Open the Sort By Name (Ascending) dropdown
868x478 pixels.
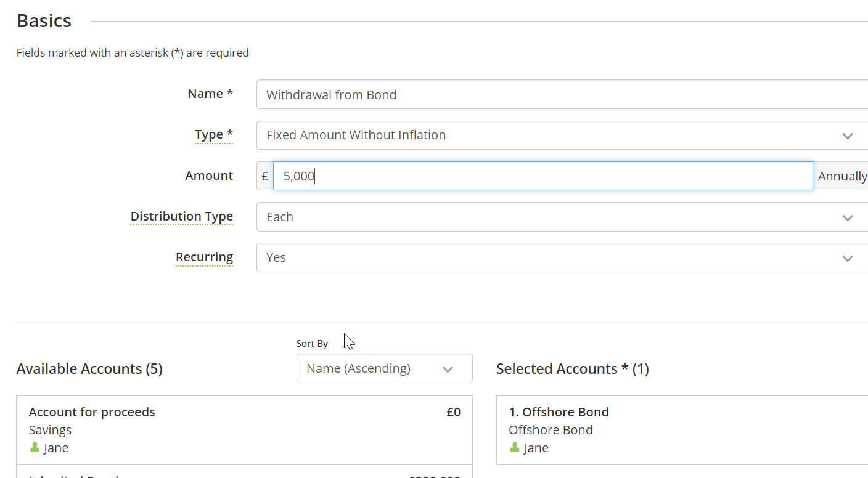coord(385,368)
